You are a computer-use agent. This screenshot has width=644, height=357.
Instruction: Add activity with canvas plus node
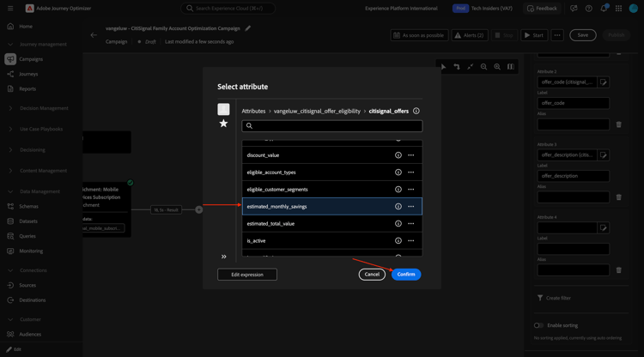[199, 209]
